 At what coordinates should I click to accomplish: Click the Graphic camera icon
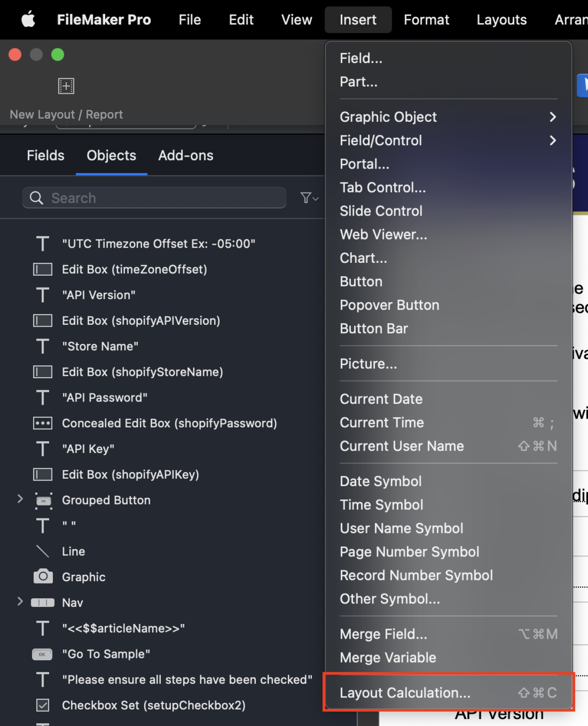[x=43, y=577]
